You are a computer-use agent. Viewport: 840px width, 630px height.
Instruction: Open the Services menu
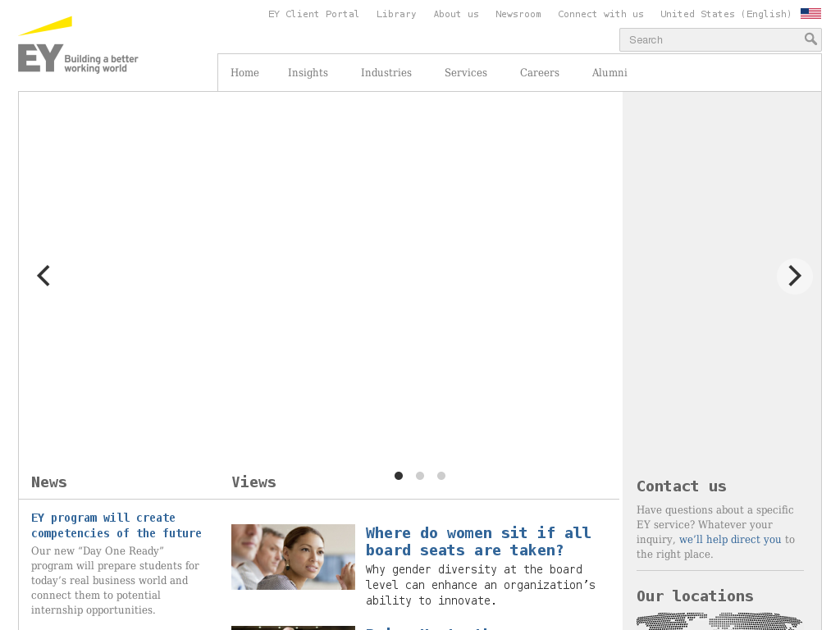coord(466,72)
